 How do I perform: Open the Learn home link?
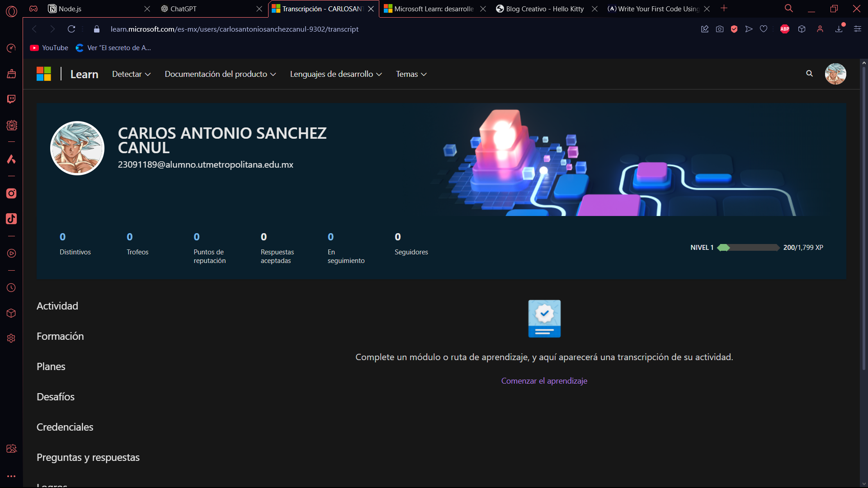coord(84,74)
